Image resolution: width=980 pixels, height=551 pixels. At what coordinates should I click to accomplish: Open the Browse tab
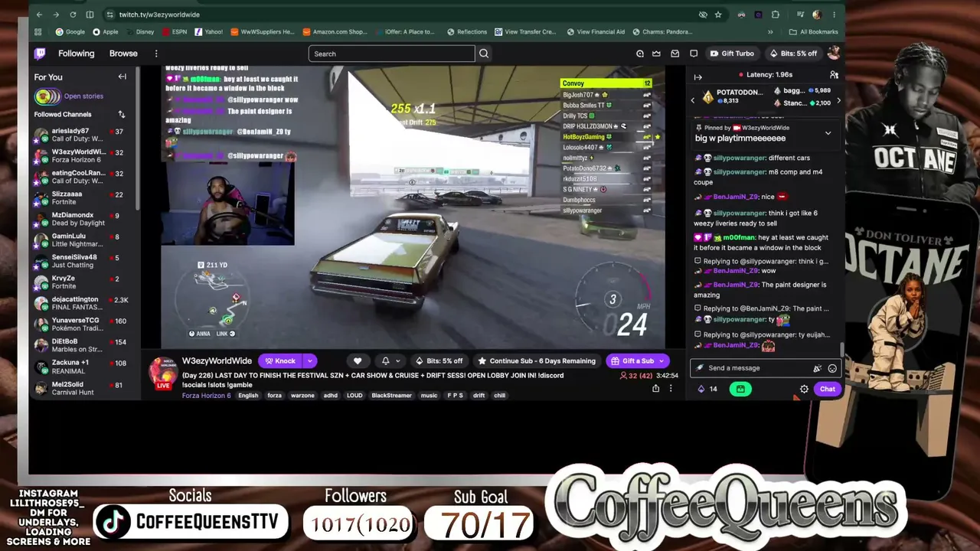coord(123,54)
